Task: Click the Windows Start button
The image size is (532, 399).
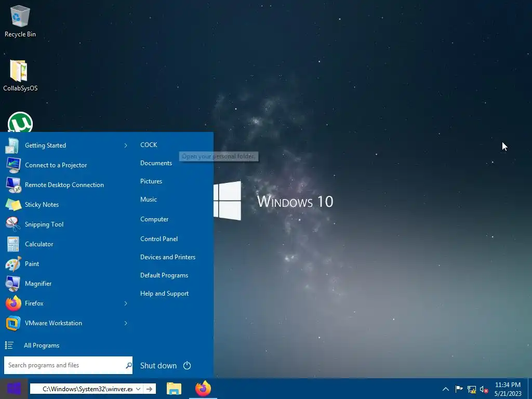Action: (x=14, y=389)
